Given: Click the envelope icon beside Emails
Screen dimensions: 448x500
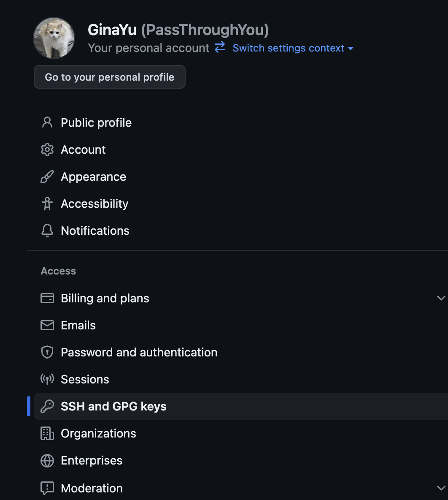Looking at the screenshot, I should coord(47,325).
